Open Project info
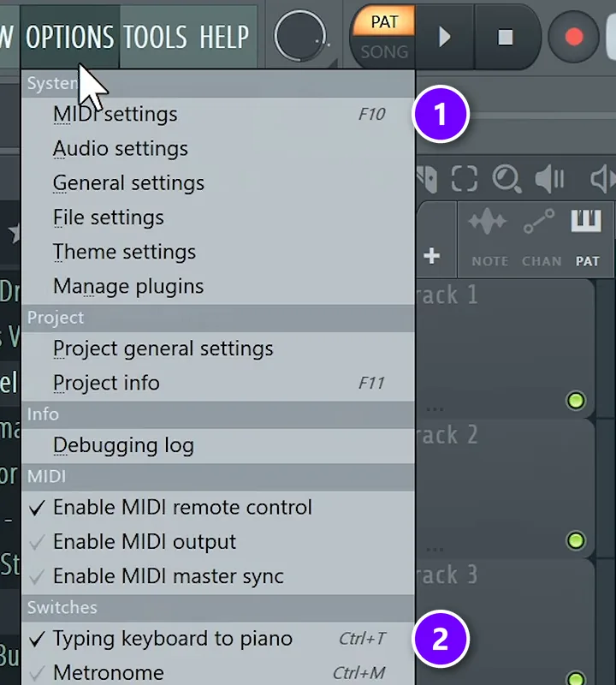The height and width of the screenshot is (685, 616). [218, 383]
